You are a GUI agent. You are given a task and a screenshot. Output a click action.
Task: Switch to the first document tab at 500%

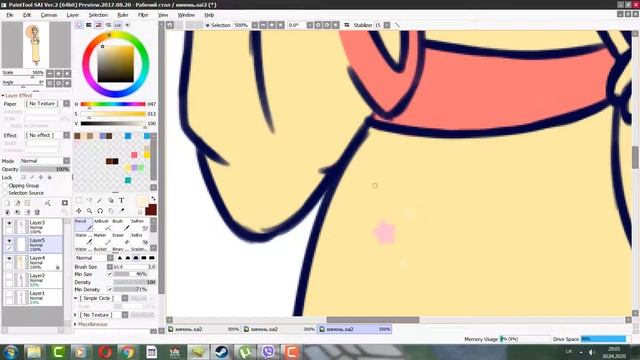pos(204,329)
